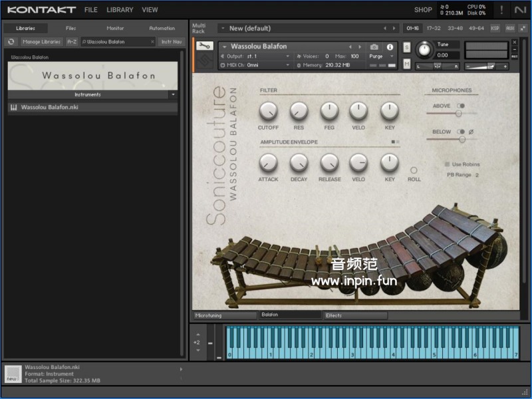This screenshot has height=399, width=532.
Task: Mute the instrument with M button
Action: pos(407,63)
